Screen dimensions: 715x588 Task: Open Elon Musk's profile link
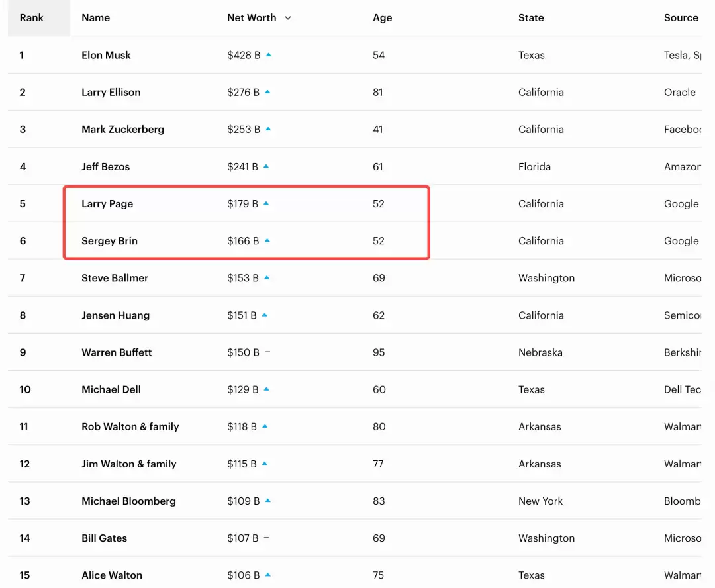click(106, 55)
